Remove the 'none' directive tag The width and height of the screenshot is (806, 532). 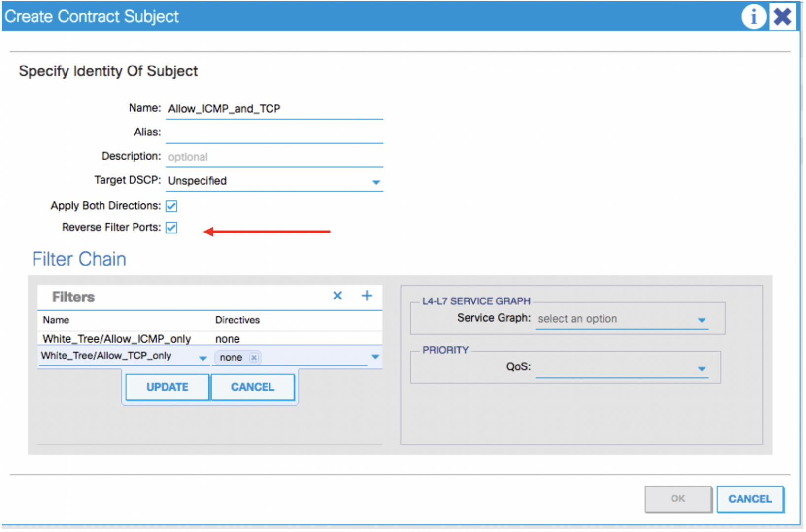[x=254, y=358]
